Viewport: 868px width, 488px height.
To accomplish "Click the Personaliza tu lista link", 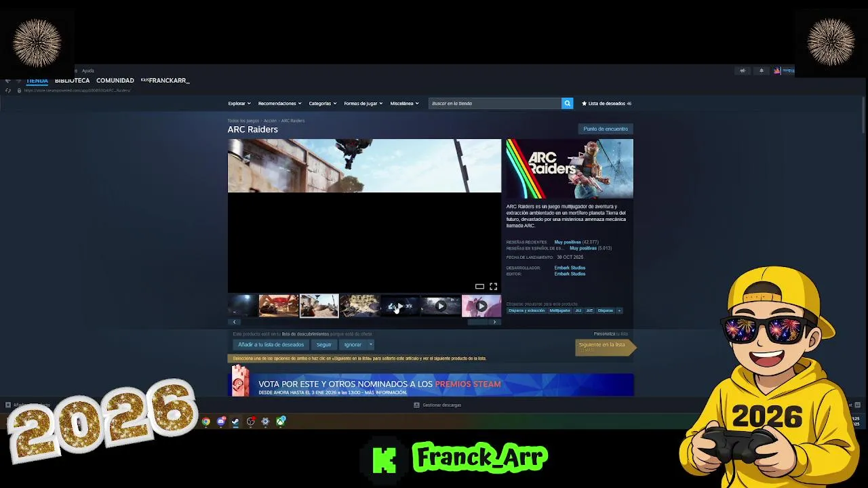I will [x=611, y=333].
